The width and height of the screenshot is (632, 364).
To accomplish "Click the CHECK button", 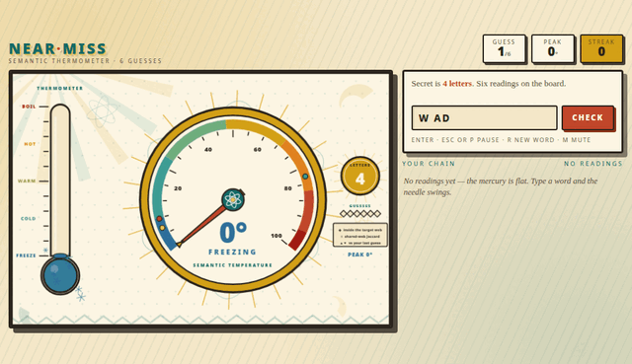I will (588, 117).
